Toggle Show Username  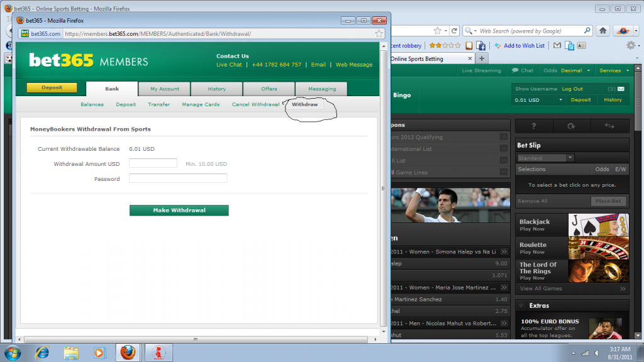pyautogui.click(x=536, y=89)
